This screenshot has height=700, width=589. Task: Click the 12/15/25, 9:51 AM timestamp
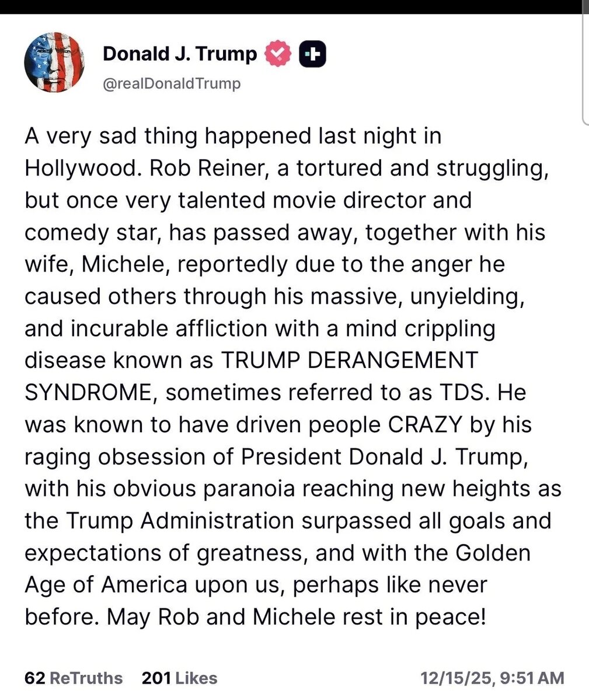click(x=492, y=678)
